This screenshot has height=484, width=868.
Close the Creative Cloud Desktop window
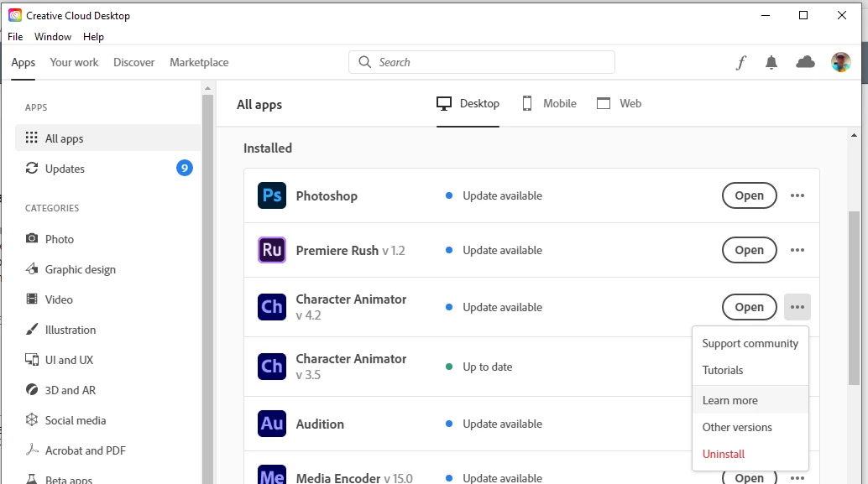(x=841, y=15)
